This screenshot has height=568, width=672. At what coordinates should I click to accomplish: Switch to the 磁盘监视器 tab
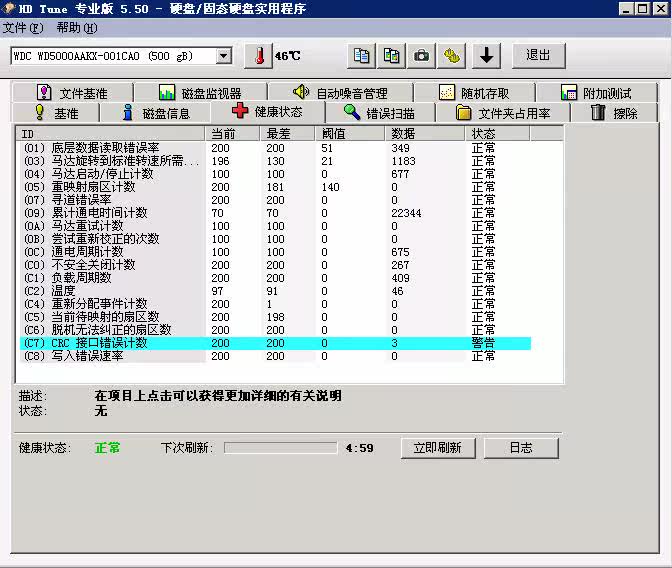201,93
